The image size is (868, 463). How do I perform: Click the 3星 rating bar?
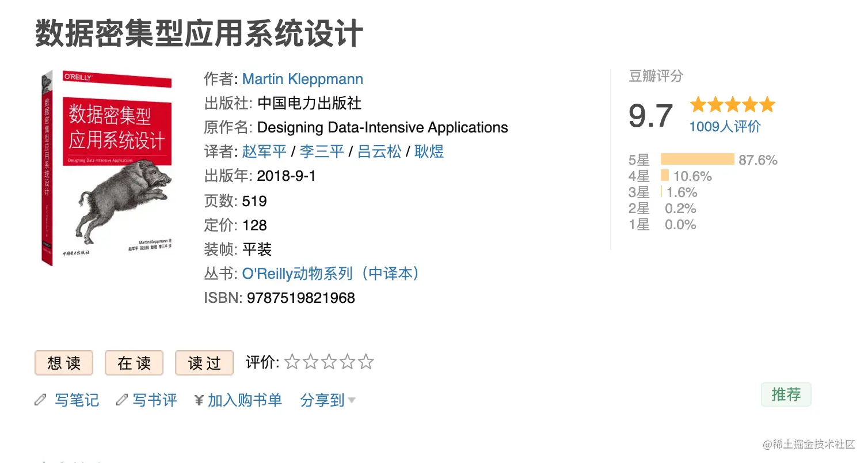pyautogui.click(x=661, y=192)
